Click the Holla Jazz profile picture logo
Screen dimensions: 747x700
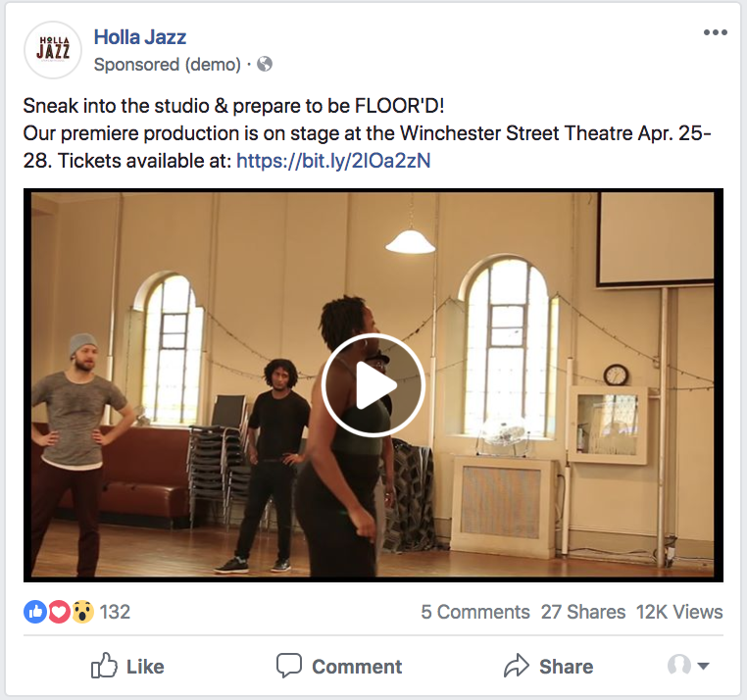point(53,50)
